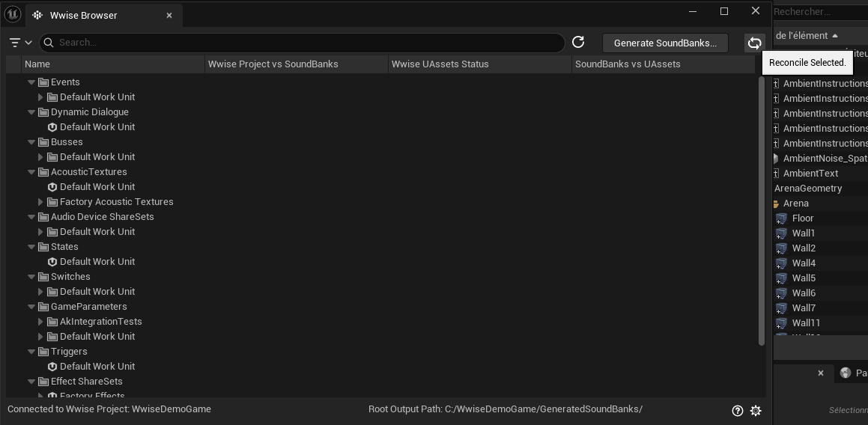Expand Factory Acoustic Textures folder
Viewport: 868px width, 425px height.
coord(41,202)
